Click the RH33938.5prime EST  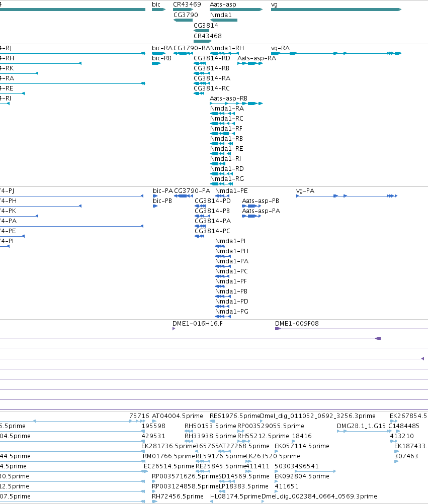click(189, 441)
